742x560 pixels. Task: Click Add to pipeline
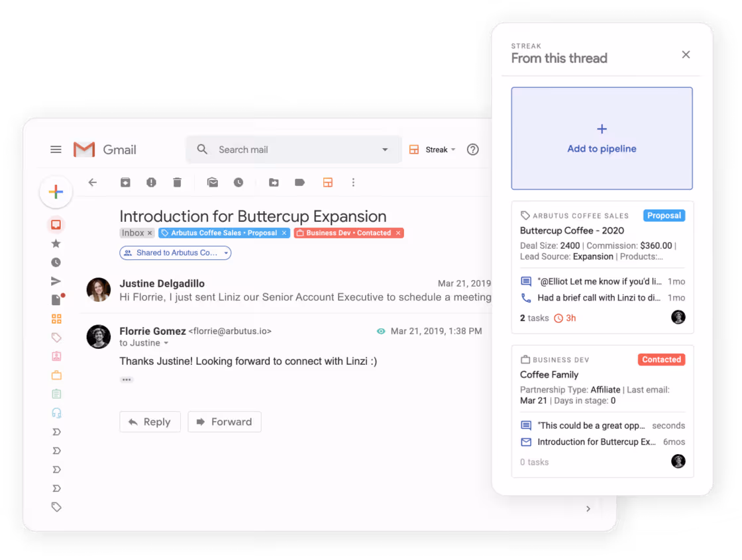pos(602,138)
